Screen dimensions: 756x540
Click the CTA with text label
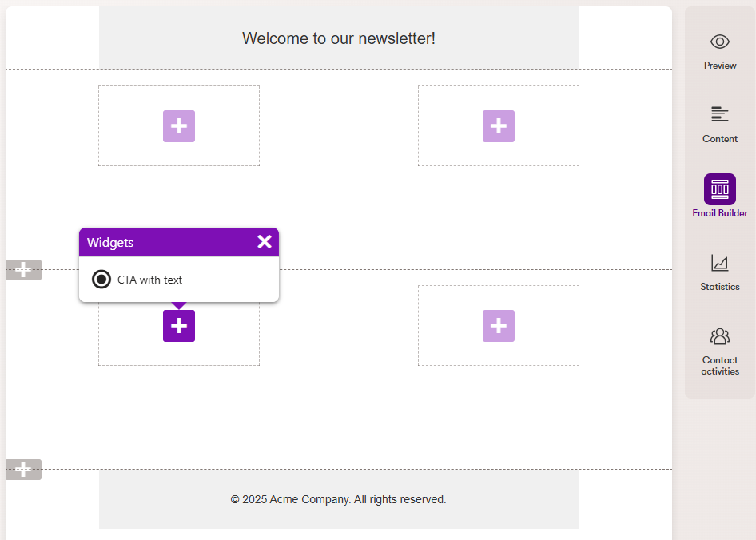point(150,280)
